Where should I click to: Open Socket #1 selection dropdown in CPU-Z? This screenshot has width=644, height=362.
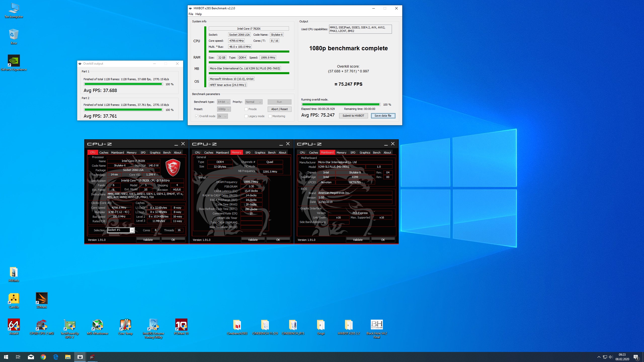[x=121, y=230]
